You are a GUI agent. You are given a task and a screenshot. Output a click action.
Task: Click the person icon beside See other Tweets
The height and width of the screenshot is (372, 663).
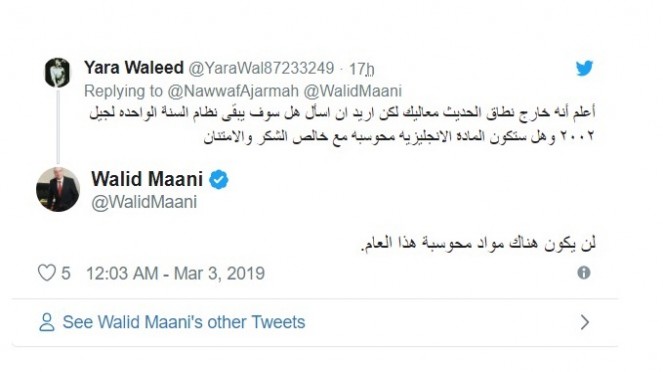coord(47,322)
